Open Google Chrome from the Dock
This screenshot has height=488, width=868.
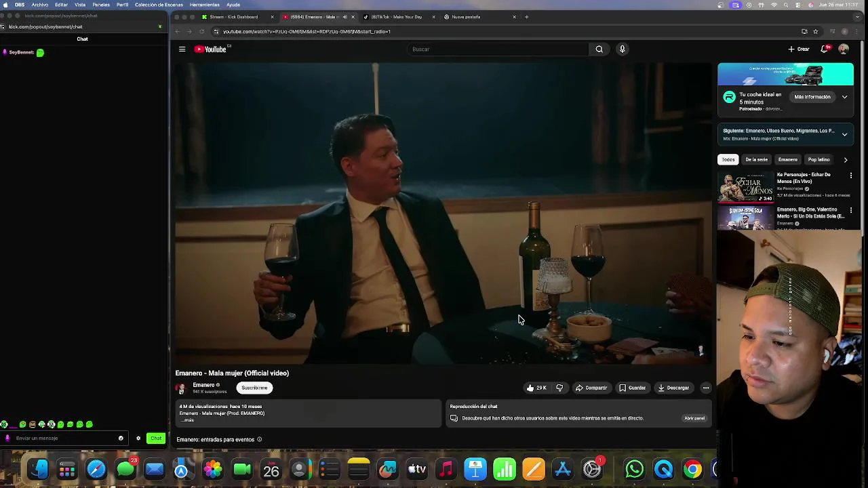(x=692, y=469)
